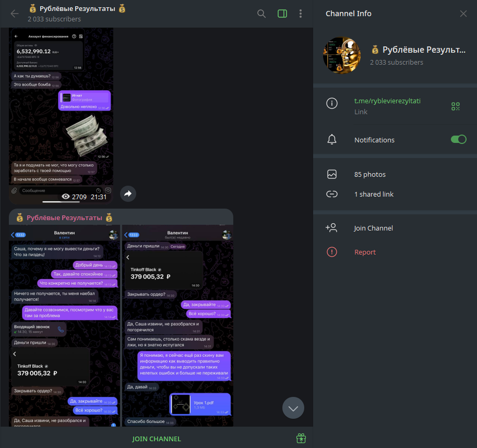477x448 pixels.
Task: Toggle the Notifications switch off
Action: [x=458, y=139]
